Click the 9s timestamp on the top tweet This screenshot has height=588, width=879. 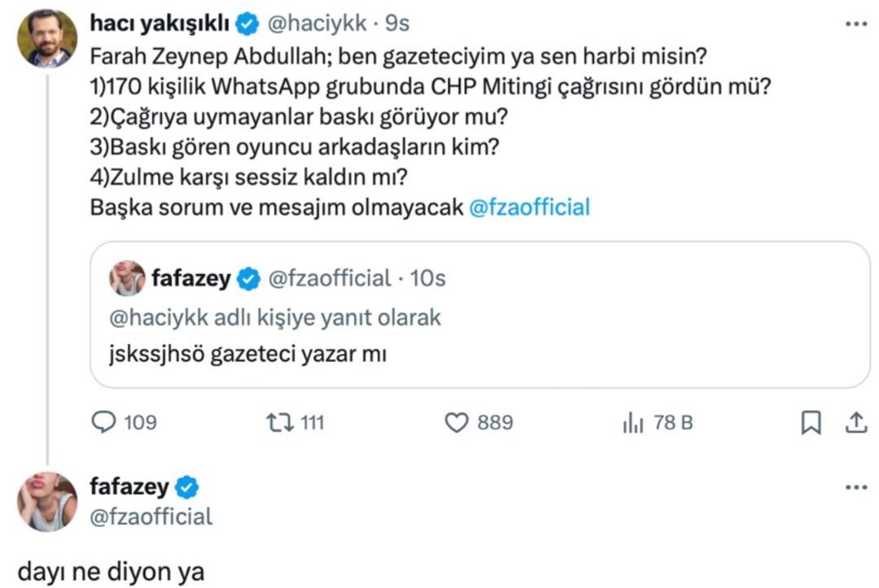coord(398,24)
